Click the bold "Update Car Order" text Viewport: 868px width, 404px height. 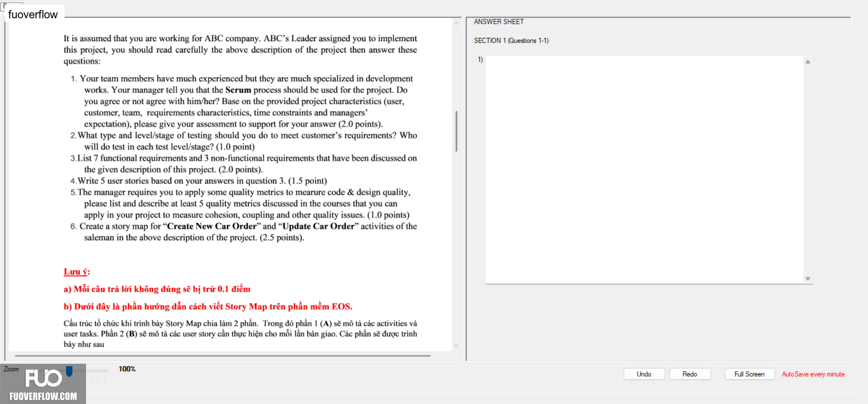[319, 226]
